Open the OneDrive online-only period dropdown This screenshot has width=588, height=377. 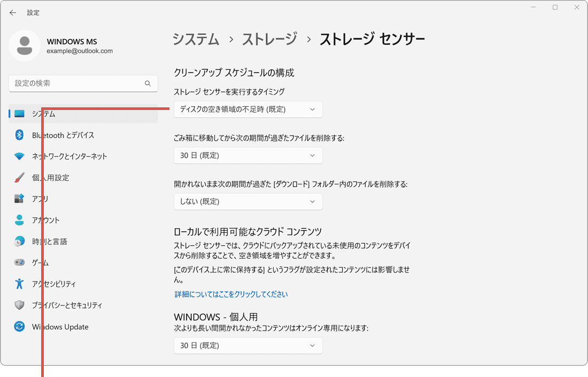(x=248, y=345)
